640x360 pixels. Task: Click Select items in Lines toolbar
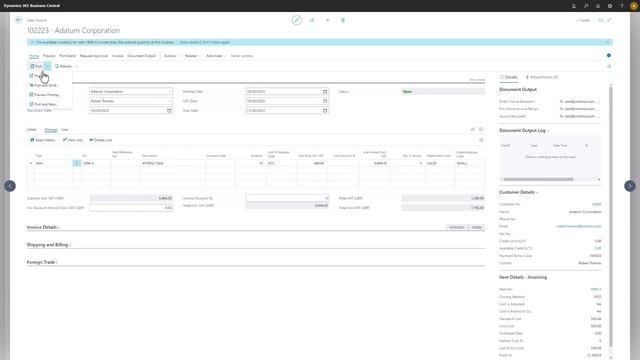pos(43,140)
